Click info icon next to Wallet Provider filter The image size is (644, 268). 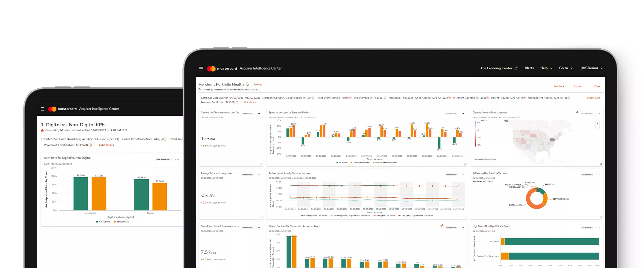(x=385, y=98)
